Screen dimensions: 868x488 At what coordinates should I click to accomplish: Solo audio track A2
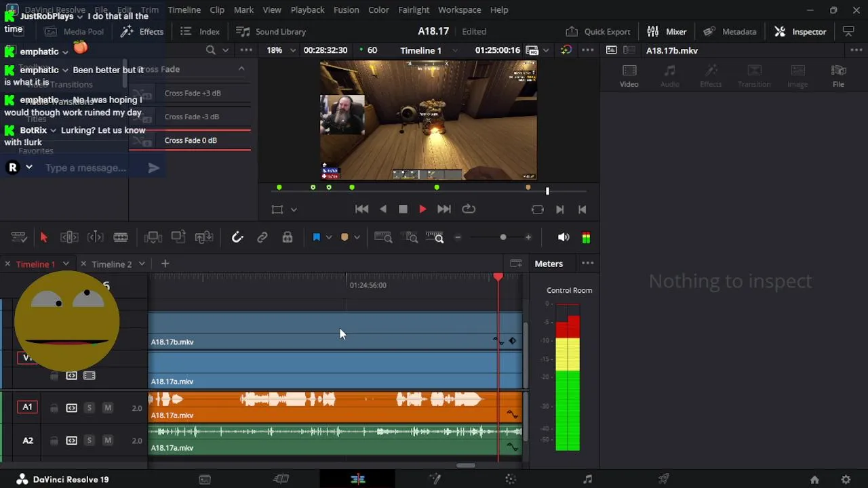coord(89,441)
